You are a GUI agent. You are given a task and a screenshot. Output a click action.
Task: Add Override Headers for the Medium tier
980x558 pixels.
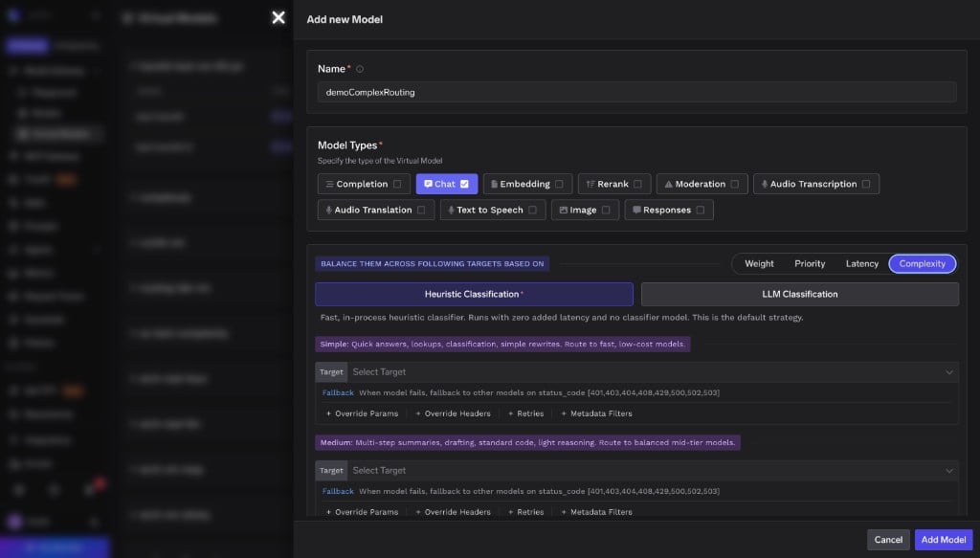pyautogui.click(x=453, y=512)
